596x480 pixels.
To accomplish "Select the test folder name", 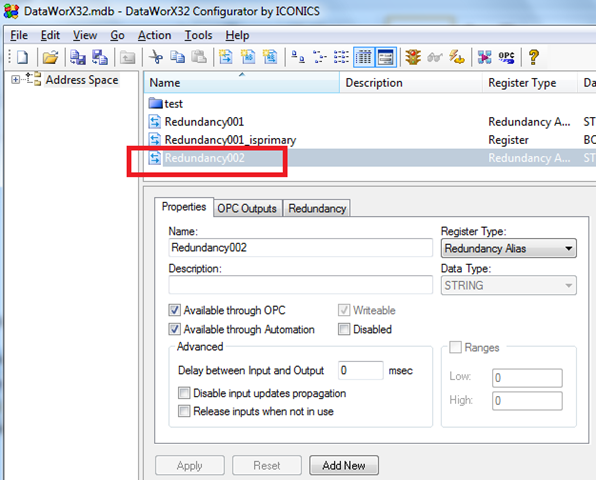I will pyautogui.click(x=174, y=104).
